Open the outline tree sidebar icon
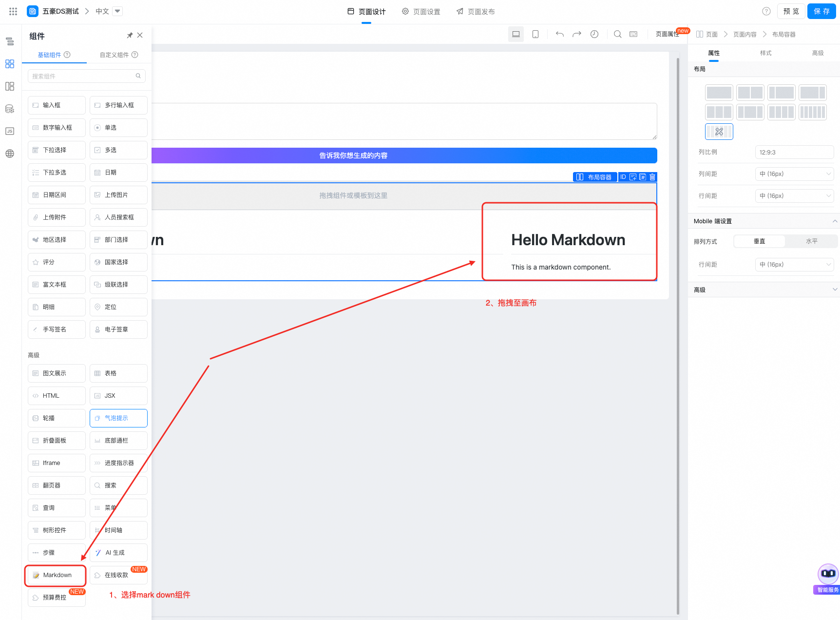Viewport: 840px width, 620px height. [x=10, y=41]
